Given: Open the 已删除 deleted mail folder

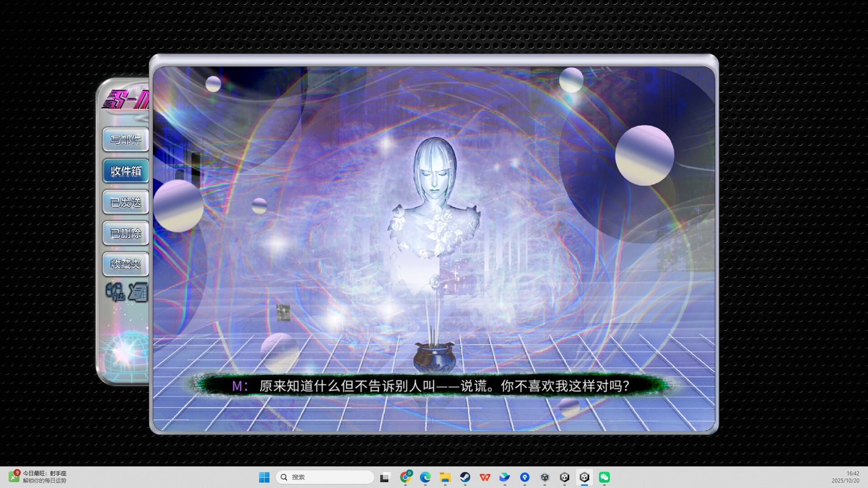Looking at the screenshot, I should 125,233.
